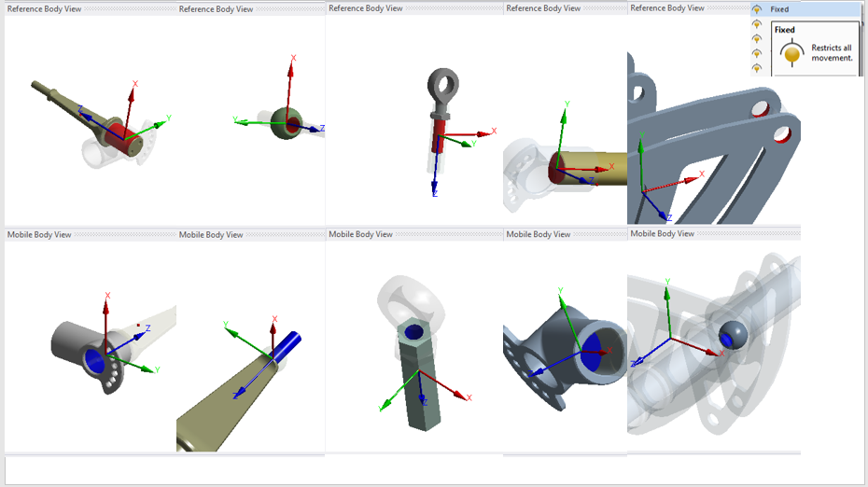The image size is (868, 487).
Task: Click Mobile Body View header above hexagonal bar
Action: [x=360, y=234]
